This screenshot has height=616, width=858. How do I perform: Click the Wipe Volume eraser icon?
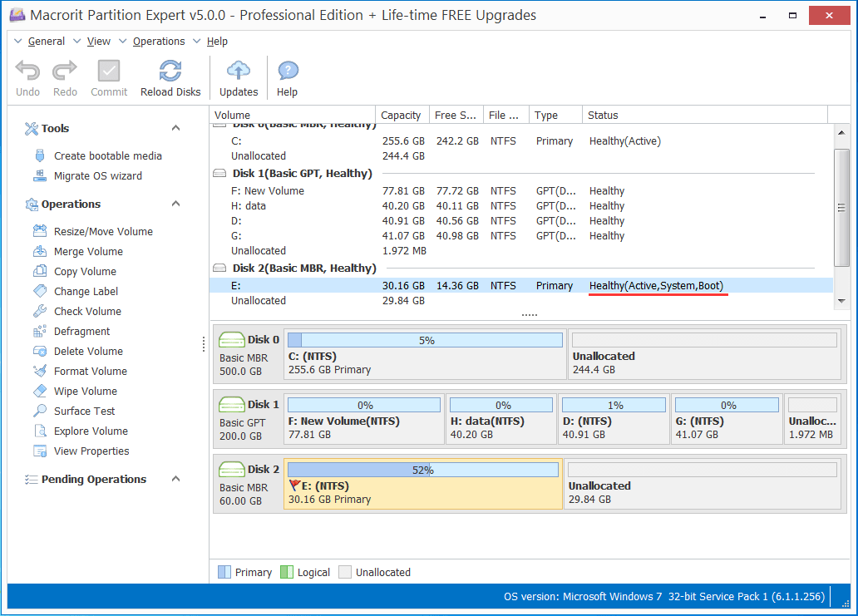tap(39, 391)
